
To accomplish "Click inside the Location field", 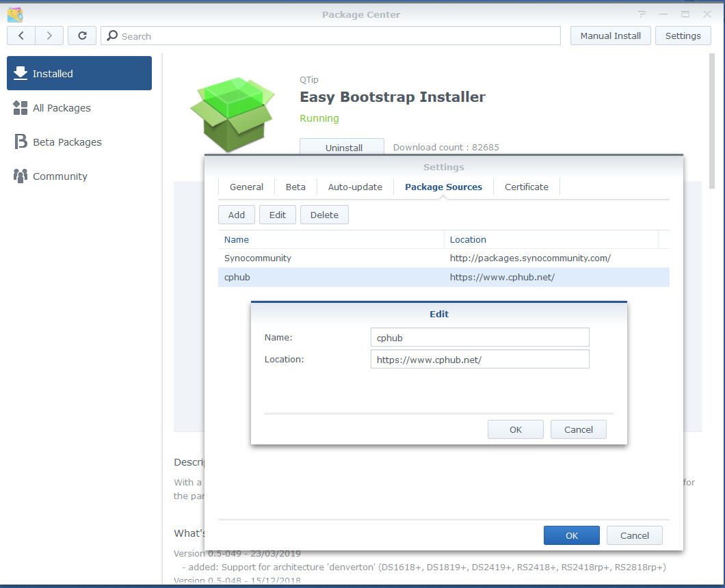I will click(x=479, y=359).
